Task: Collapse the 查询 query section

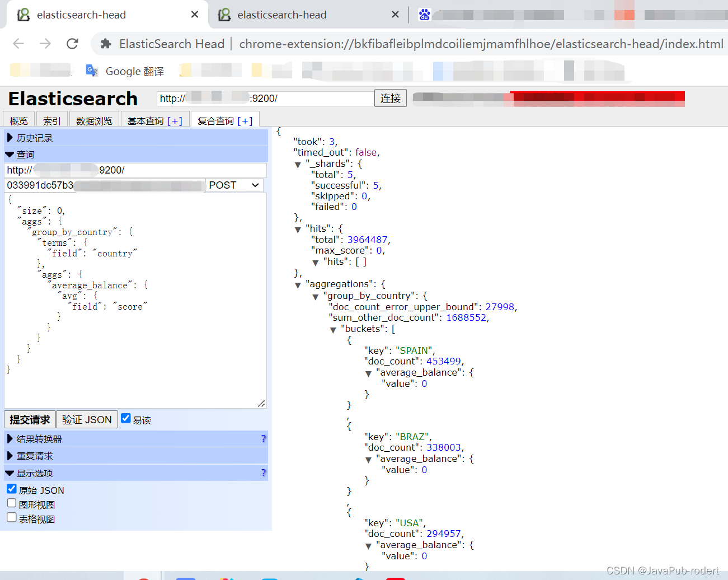Action: [136, 155]
